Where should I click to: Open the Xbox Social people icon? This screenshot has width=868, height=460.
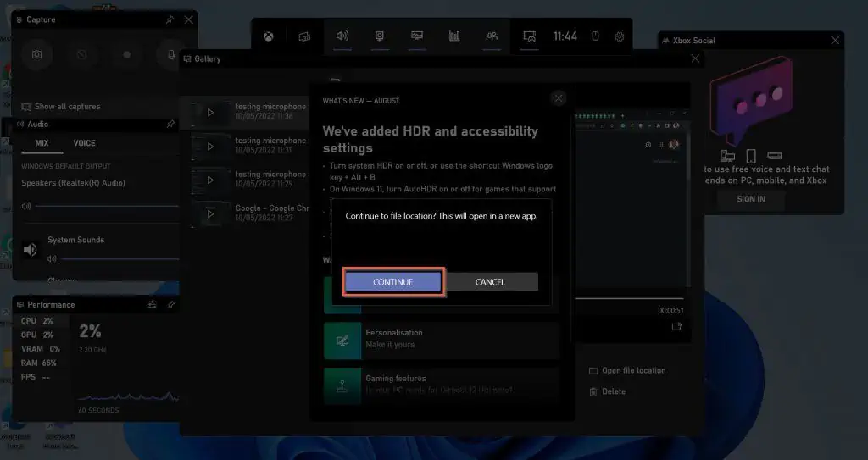(491, 36)
